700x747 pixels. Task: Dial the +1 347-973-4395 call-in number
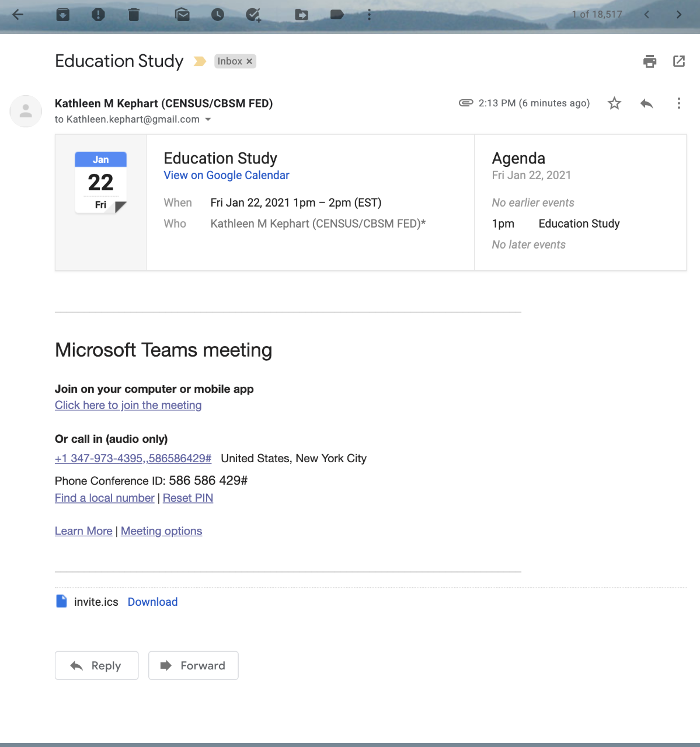pyautogui.click(x=133, y=458)
